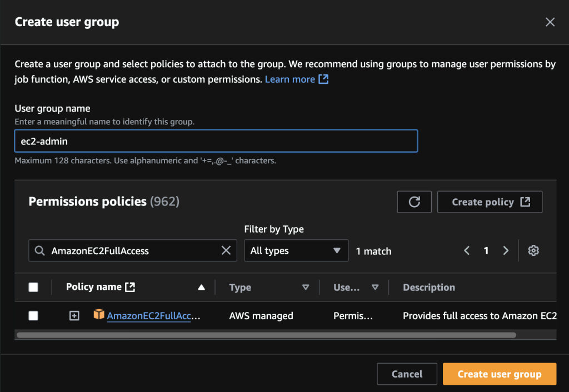The height and width of the screenshot is (392, 569).
Task: Click the Description column header
Action: pyautogui.click(x=429, y=288)
